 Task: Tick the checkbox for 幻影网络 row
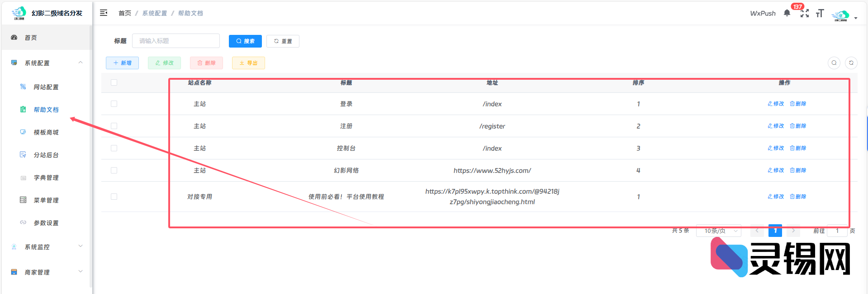click(114, 170)
